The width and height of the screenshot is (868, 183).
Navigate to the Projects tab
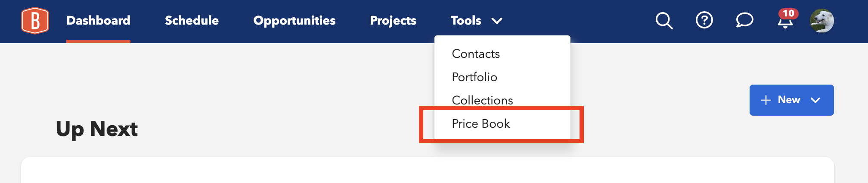(x=393, y=20)
